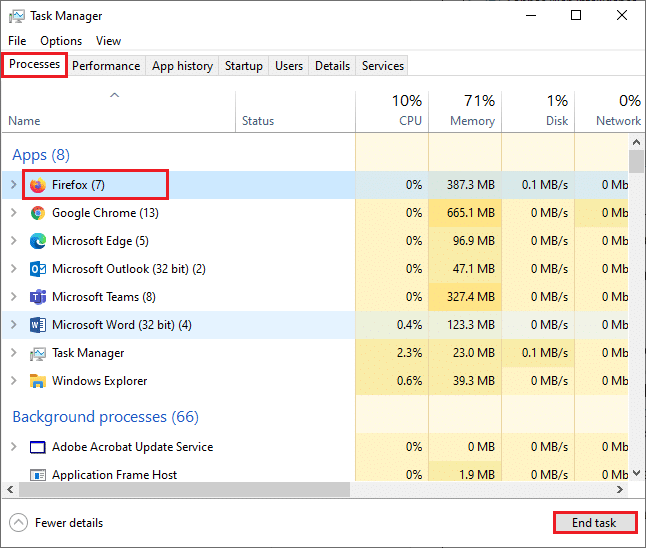This screenshot has width=646, height=548.
Task: Sort processes by CPU column
Action: coord(392,112)
